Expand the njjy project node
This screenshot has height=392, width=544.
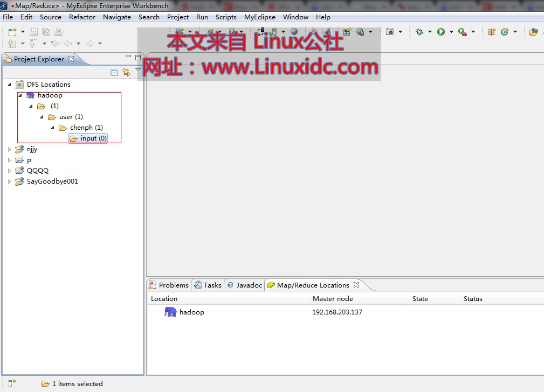9,149
